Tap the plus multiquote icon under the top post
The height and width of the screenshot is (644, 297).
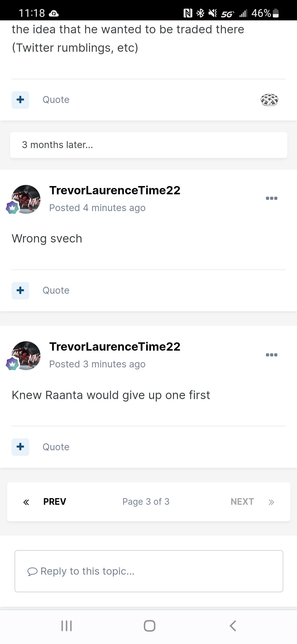click(x=20, y=100)
